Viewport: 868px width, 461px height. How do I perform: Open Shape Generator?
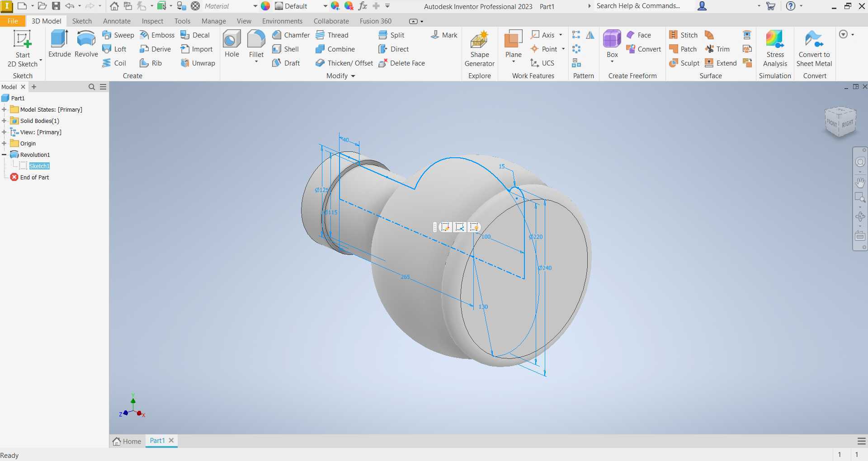click(480, 48)
